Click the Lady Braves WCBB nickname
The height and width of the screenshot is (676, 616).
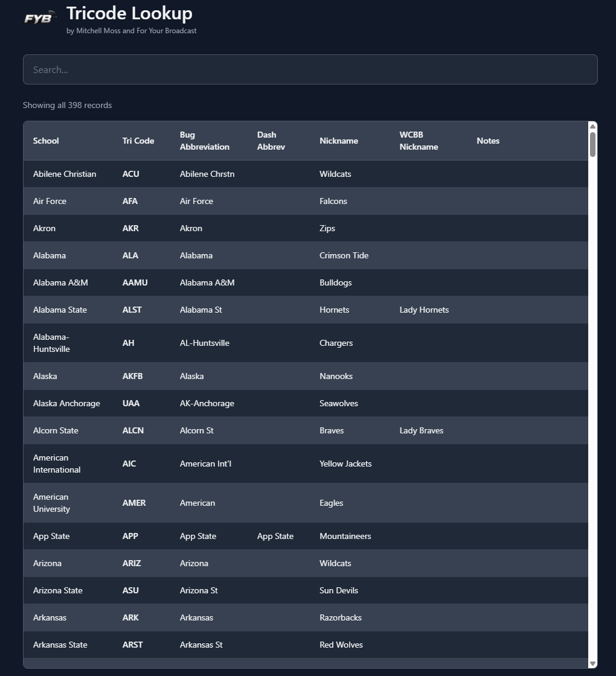tap(422, 430)
